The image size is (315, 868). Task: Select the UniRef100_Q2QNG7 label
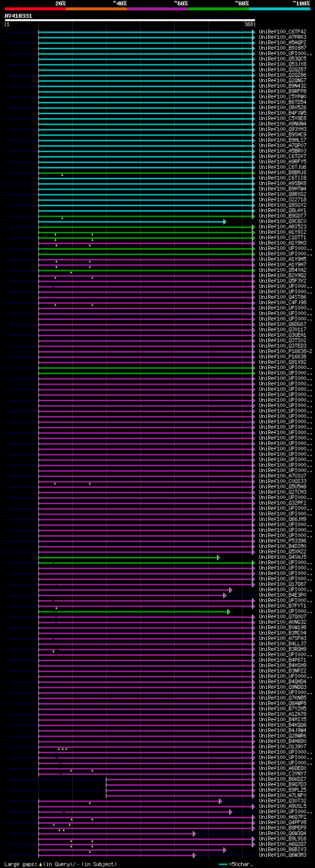pos(283,81)
